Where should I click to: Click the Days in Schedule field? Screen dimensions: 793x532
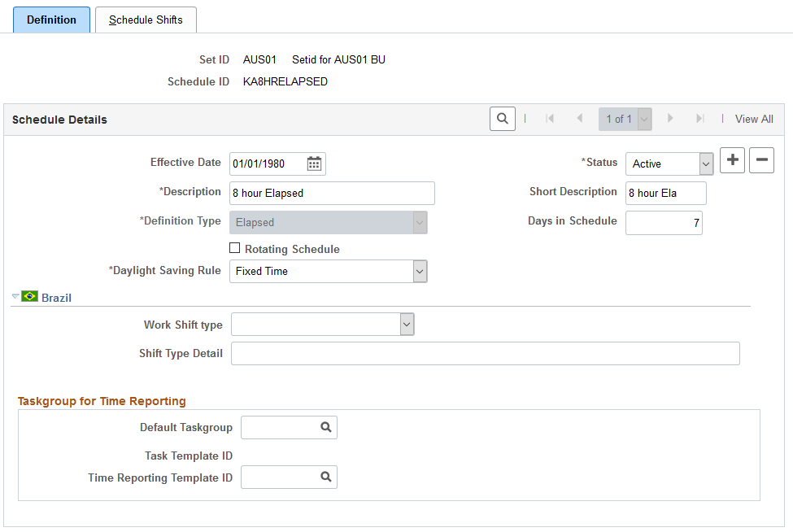664,222
